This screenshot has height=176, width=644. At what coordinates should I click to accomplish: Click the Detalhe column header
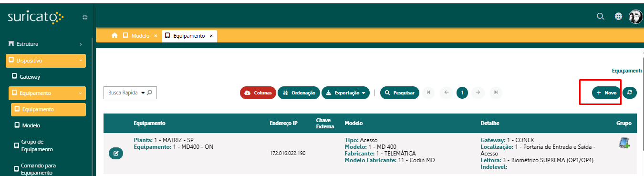pos(490,123)
